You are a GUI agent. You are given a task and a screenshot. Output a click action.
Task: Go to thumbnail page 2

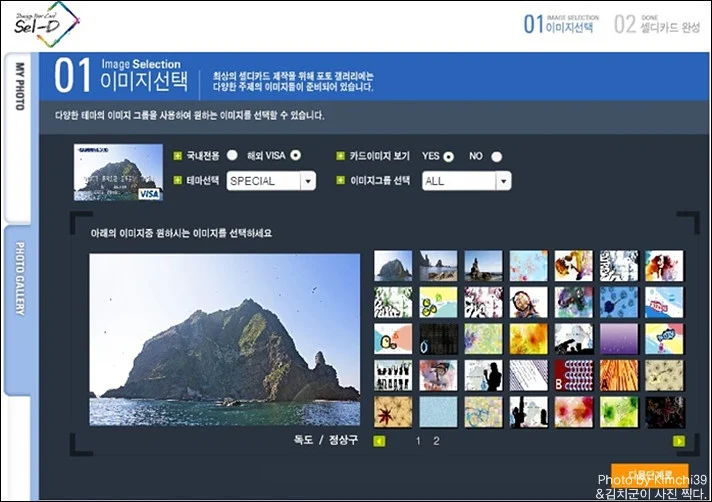436,441
